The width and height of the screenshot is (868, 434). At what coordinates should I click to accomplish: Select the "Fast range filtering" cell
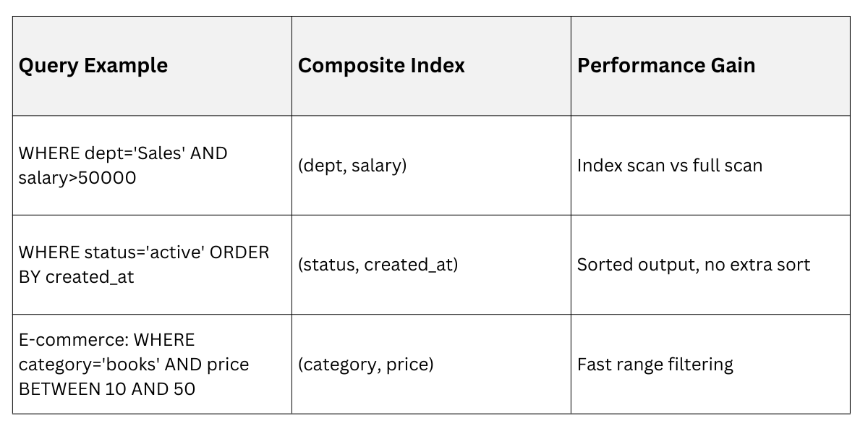tap(655, 364)
